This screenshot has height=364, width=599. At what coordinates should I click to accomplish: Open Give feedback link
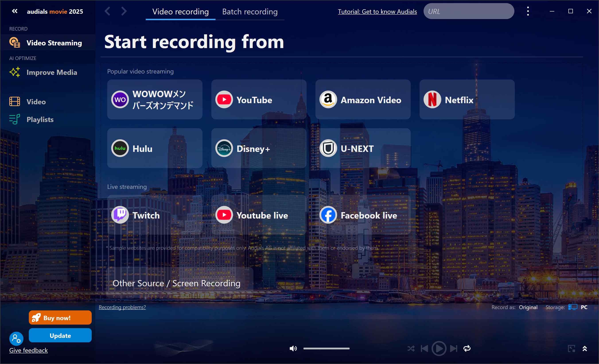pos(28,350)
